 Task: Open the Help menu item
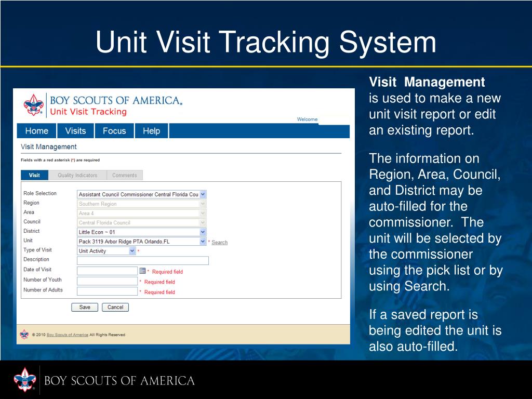(x=151, y=131)
